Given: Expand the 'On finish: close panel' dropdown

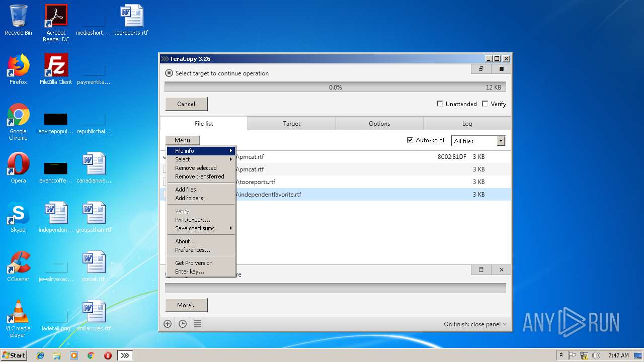Looking at the screenshot, I should pos(475,324).
